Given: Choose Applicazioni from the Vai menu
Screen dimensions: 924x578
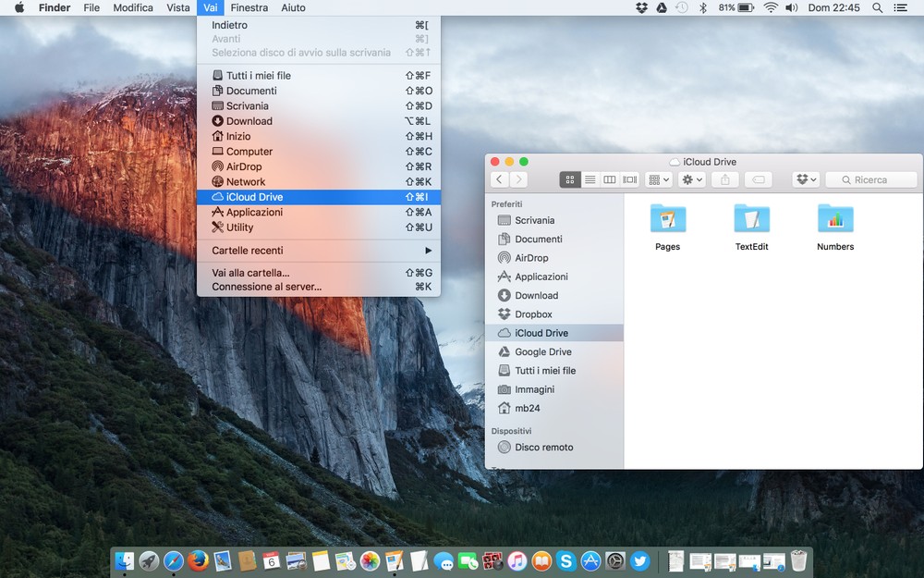Looking at the screenshot, I should [254, 213].
